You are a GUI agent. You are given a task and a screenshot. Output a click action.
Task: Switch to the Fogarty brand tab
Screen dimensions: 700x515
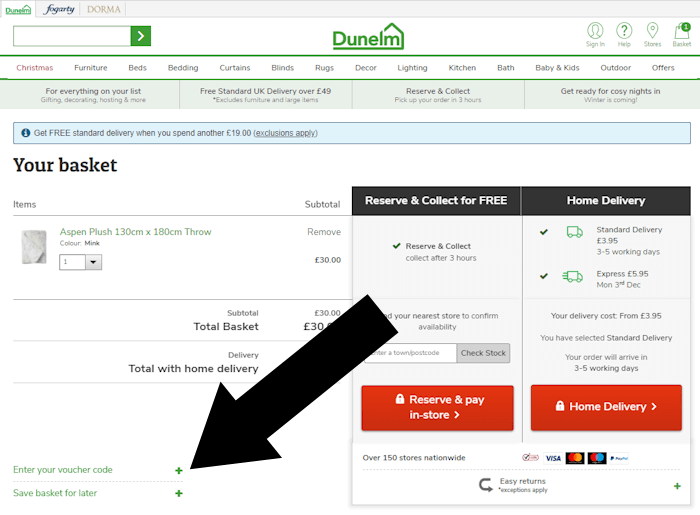[x=59, y=9]
